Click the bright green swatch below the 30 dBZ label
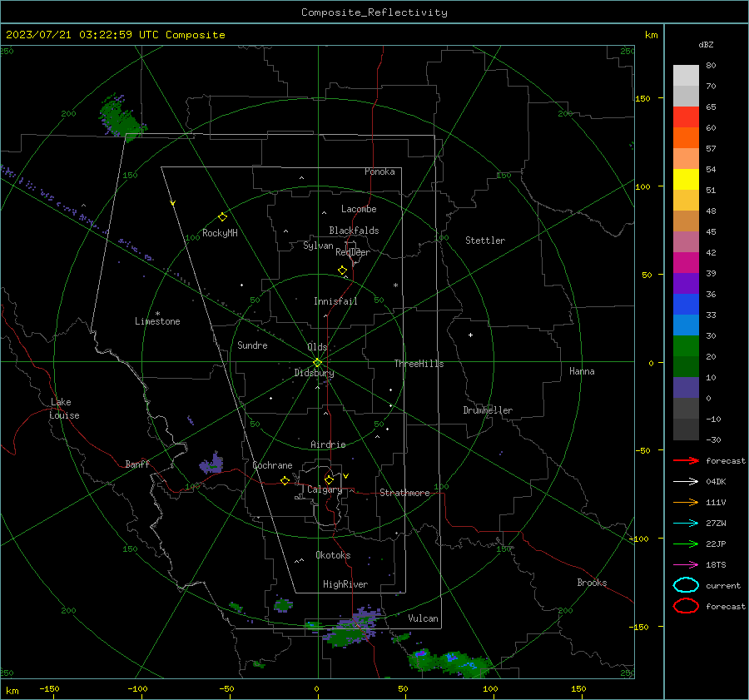The height and width of the screenshot is (700, 749). [686, 346]
